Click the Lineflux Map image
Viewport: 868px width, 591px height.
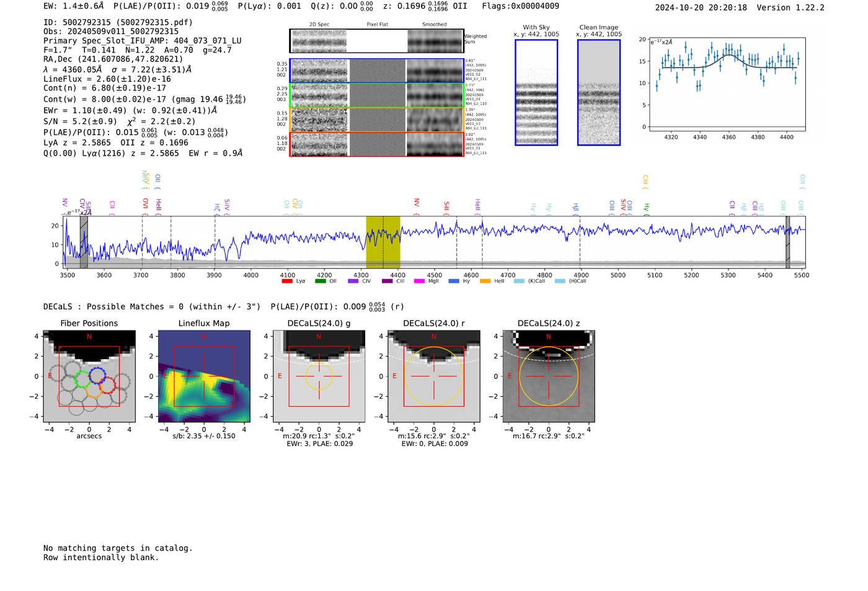tap(204, 376)
